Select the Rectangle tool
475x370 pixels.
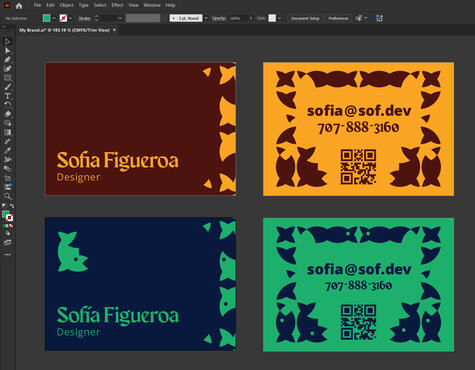coord(7,78)
